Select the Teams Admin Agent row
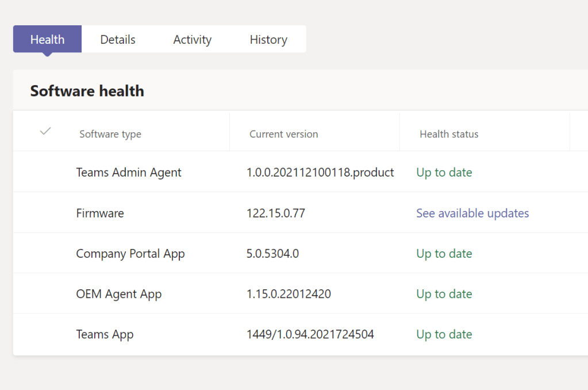Image resolution: width=588 pixels, height=390 pixels. click(x=128, y=173)
